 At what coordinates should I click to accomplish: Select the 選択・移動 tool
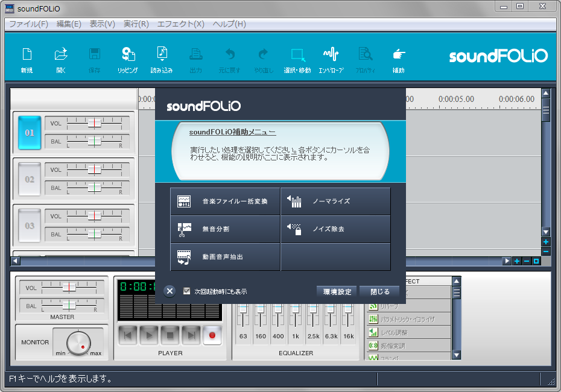click(x=297, y=60)
